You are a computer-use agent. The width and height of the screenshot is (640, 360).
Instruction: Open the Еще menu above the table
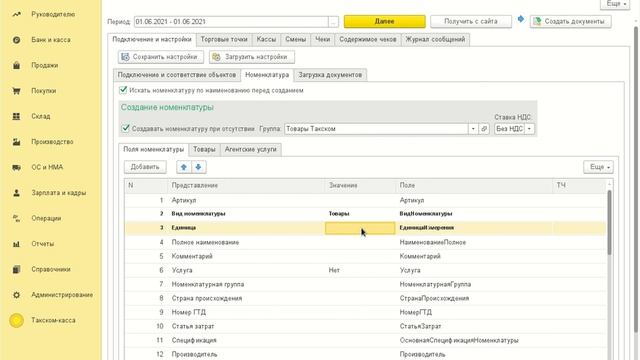(598, 167)
